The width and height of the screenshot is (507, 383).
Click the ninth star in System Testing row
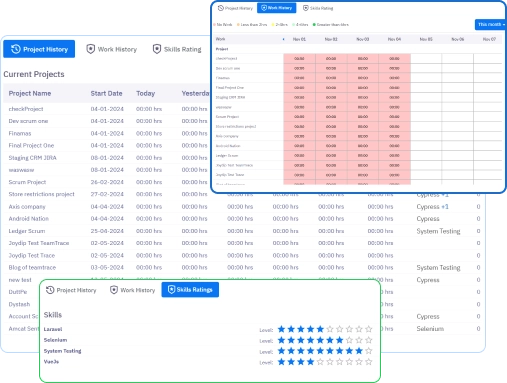click(359, 351)
